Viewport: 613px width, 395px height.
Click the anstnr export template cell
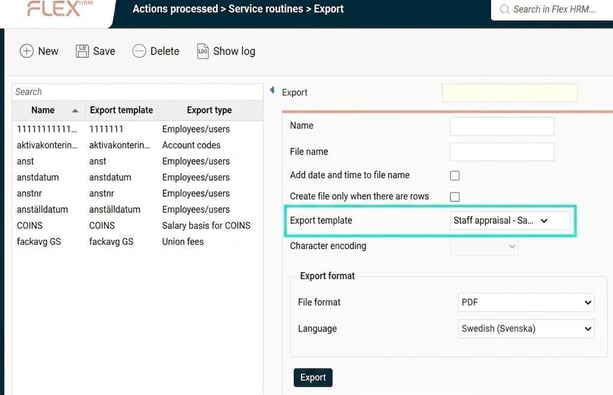click(x=102, y=193)
